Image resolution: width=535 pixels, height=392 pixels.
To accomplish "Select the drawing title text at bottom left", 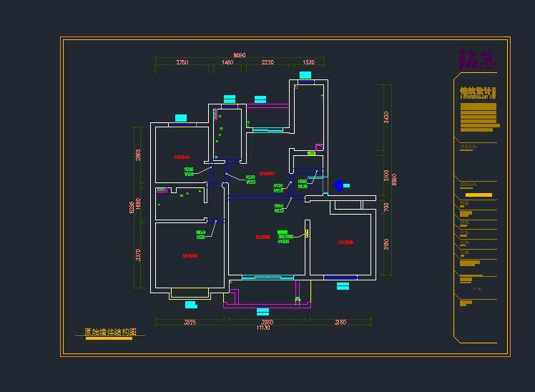I will tap(110, 333).
